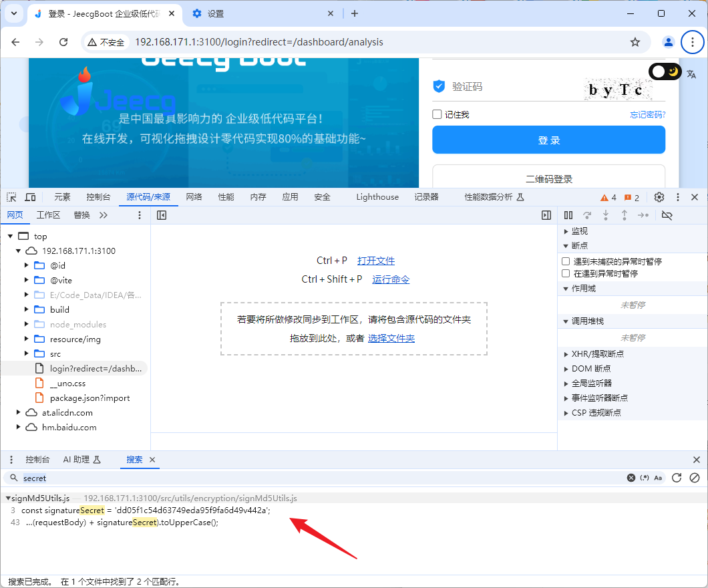Toggle the device toolbar icon
Viewport: 708px width, 588px height.
[30, 197]
